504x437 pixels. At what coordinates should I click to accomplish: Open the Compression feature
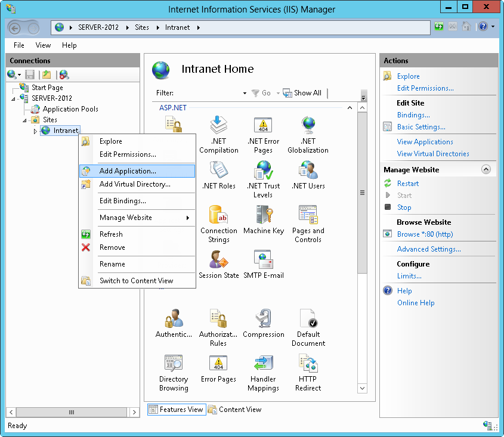click(x=263, y=323)
